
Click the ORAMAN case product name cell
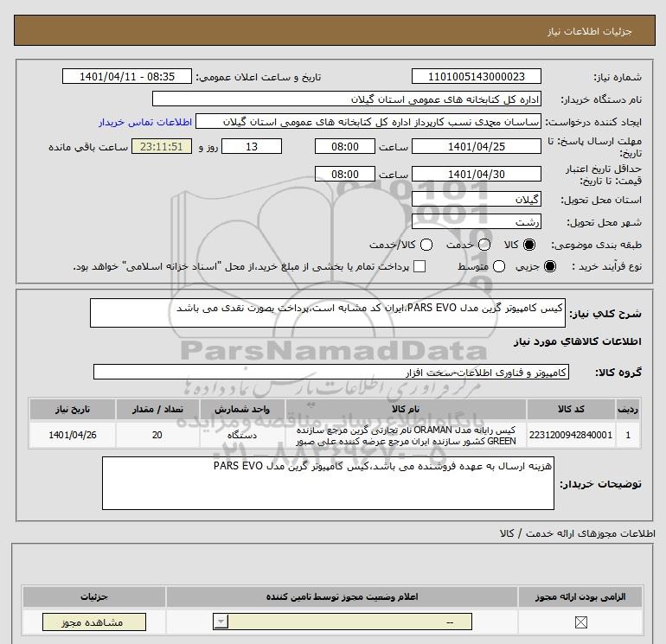click(x=406, y=435)
